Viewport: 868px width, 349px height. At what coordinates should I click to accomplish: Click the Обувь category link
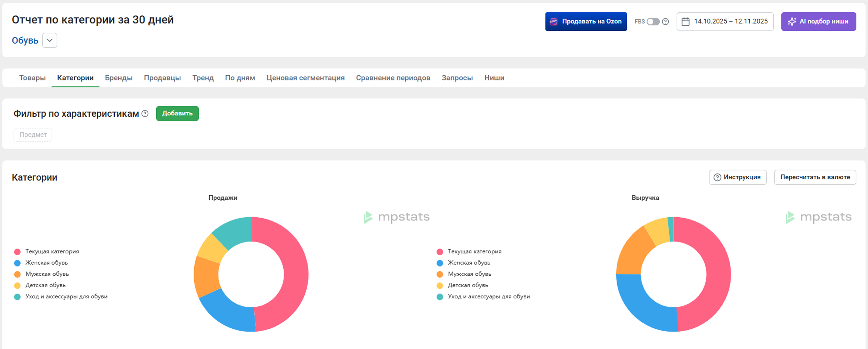click(25, 41)
